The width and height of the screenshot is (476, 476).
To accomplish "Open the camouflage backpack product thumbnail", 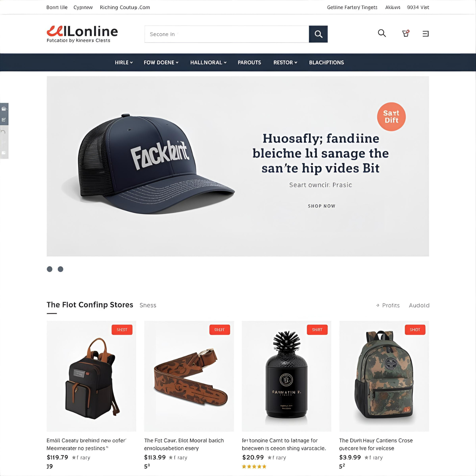I will click(x=384, y=376).
